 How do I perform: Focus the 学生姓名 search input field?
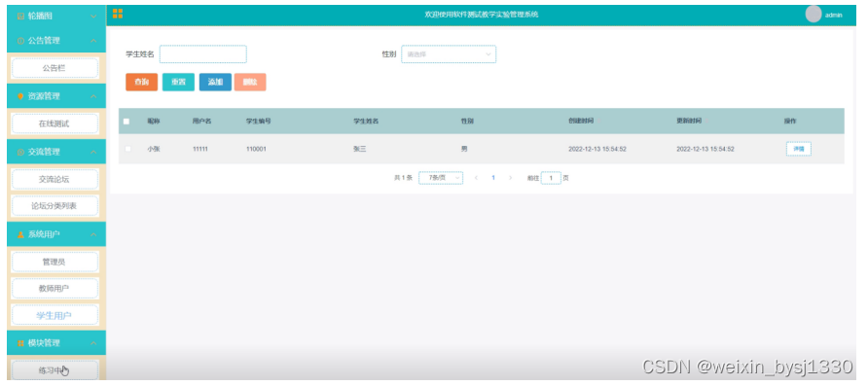pos(203,54)
